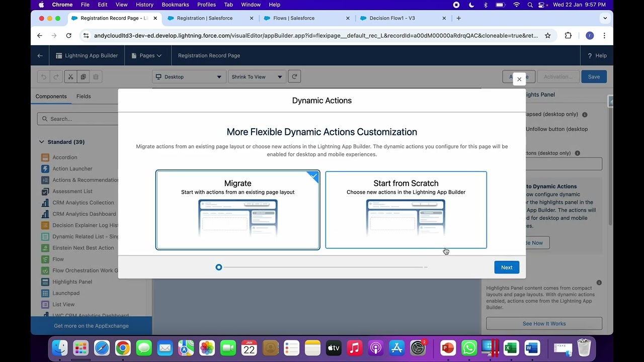
Task: Select the Action Launcher lightning icon
Action: [x=45, y=169]
